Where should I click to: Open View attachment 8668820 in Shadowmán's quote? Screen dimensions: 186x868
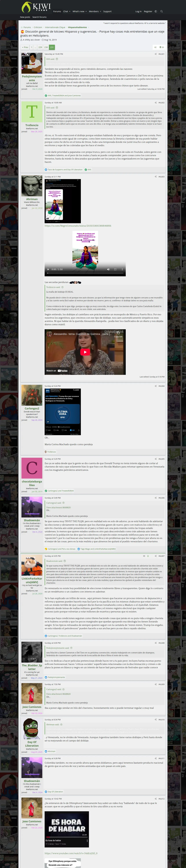click(58, 507)
